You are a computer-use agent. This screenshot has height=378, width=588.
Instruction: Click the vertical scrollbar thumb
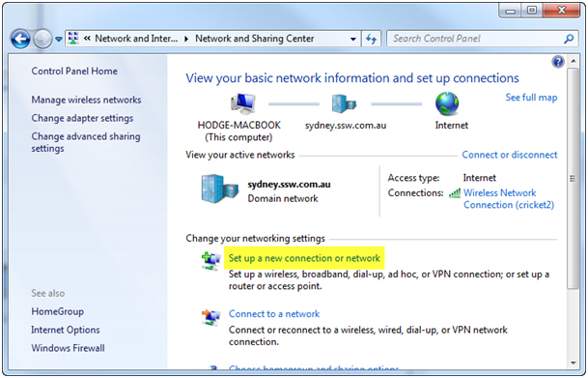tap(573, 178)
